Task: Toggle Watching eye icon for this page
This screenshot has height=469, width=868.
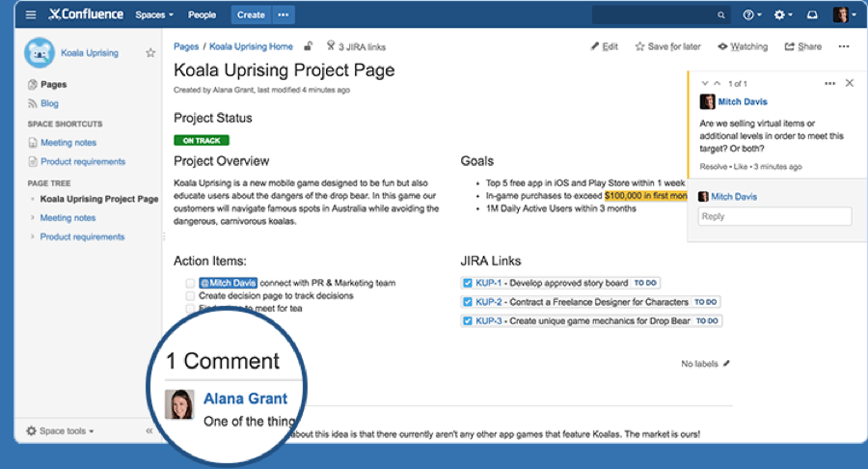Action: (723, 46)
